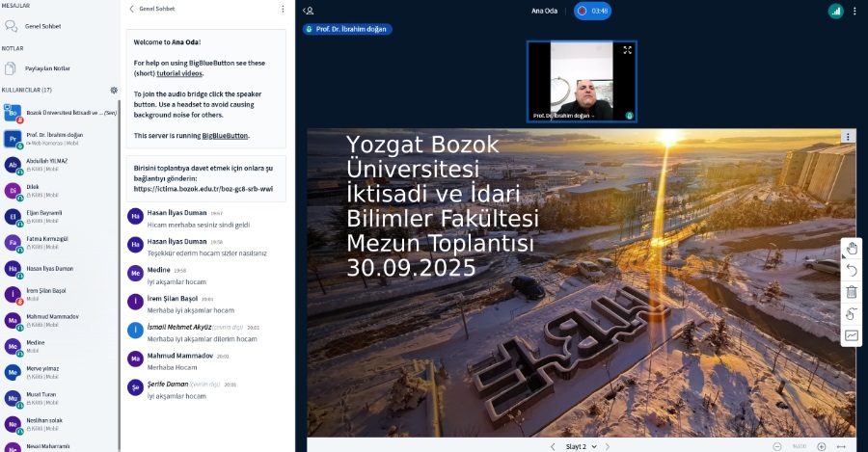Viewport: 868px width, 452px height.
Task: Select the hand pan tool
Action: (x=852, y=249)
